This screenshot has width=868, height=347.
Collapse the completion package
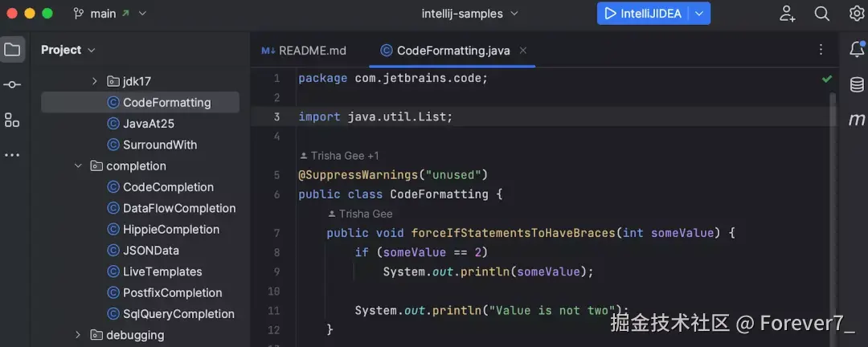point(78,165)
